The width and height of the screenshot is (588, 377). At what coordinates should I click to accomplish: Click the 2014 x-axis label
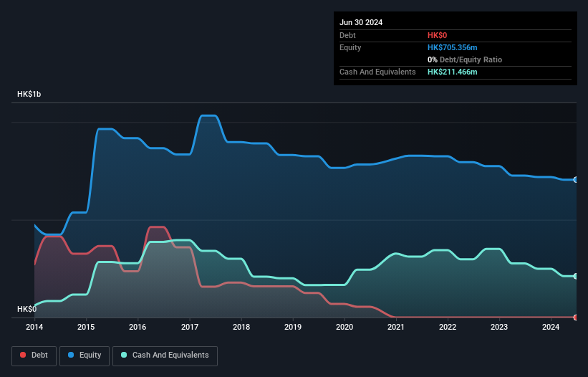(x=34, y=327)
